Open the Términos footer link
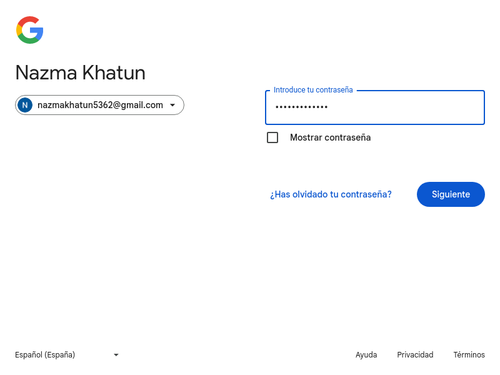500x375 pixels. tap(469, 355)
